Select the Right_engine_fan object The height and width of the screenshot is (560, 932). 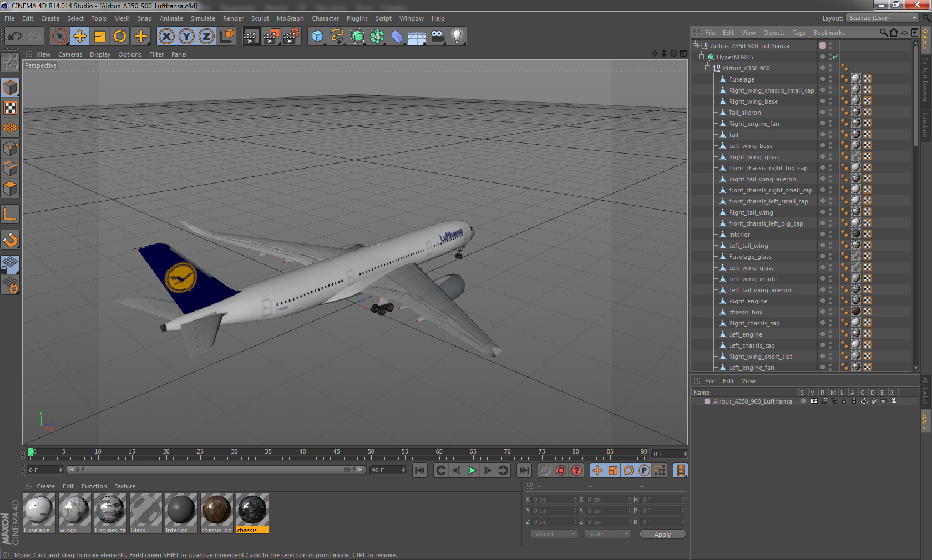pos(753,124)
